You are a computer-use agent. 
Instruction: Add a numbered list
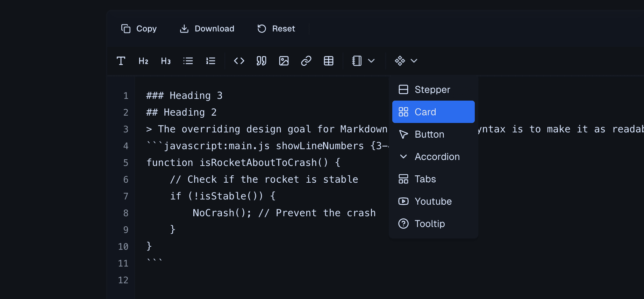click(210, 61)
